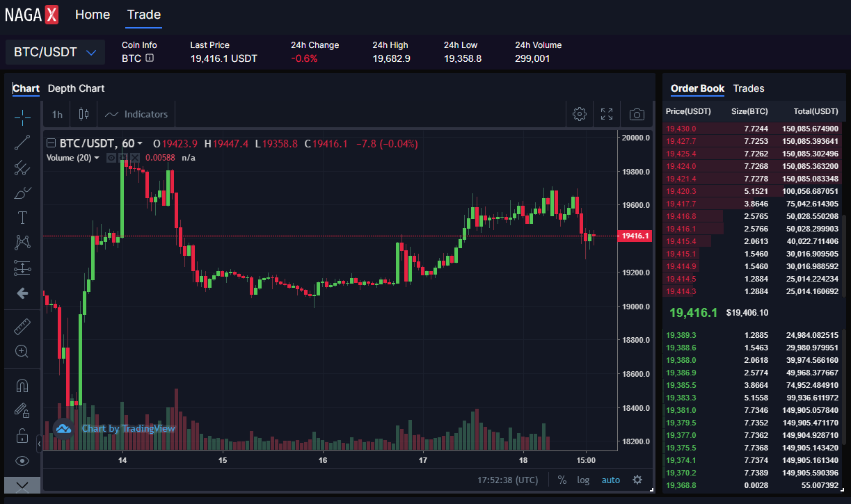Click the chart resize handle at bottom-right corner
Viewport: 851px width, 504px height.
(x=651, y=489)
